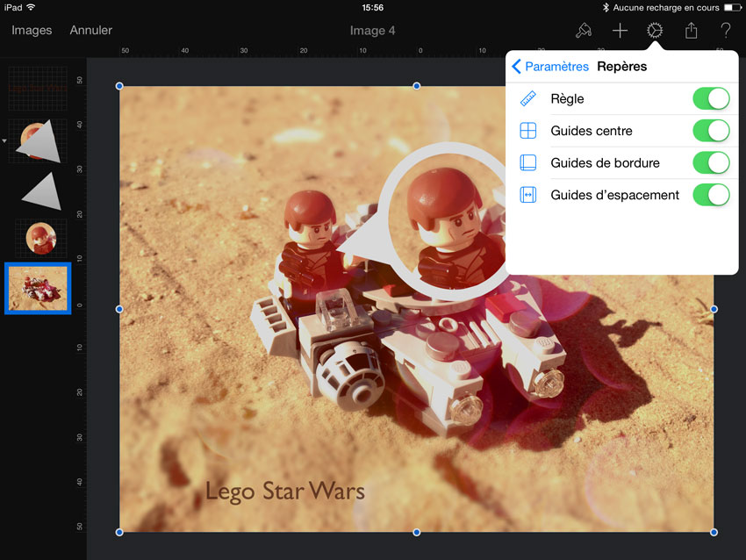
Task: Check the Bluetooth status icon
Action: click(606, 7)
